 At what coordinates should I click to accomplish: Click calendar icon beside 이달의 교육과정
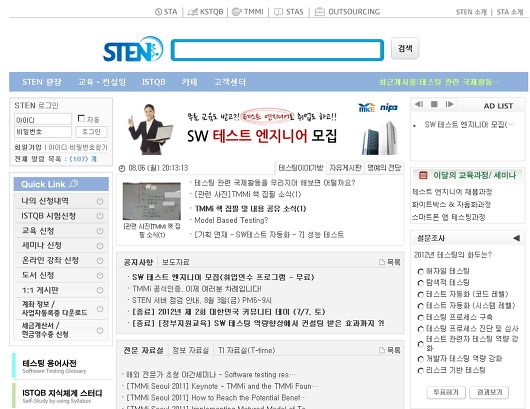423,175
